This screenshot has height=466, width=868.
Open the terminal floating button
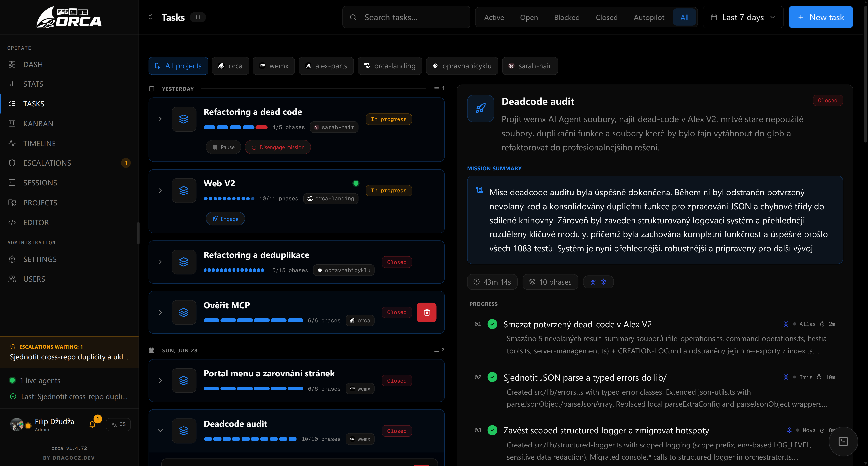[x=843, y=441]
